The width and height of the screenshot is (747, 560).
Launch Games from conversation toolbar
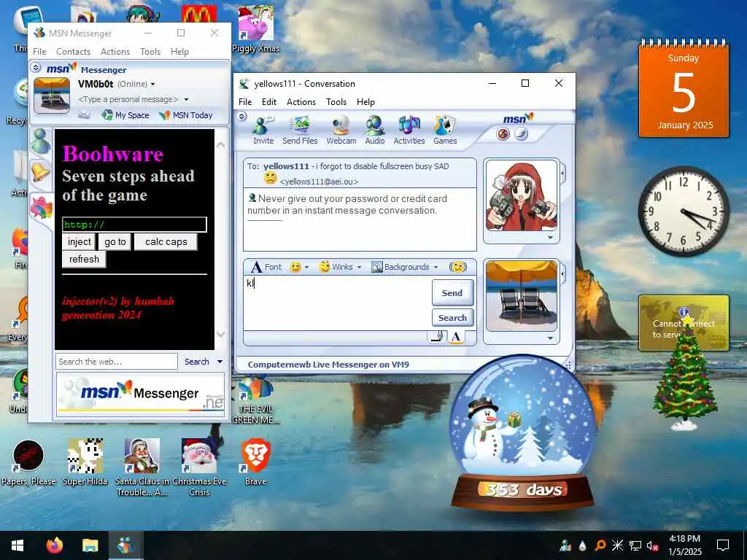445,130
